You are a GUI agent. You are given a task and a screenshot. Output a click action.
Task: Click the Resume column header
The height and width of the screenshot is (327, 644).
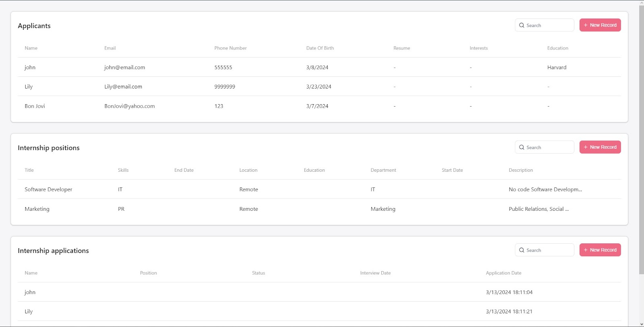point(402,48)
